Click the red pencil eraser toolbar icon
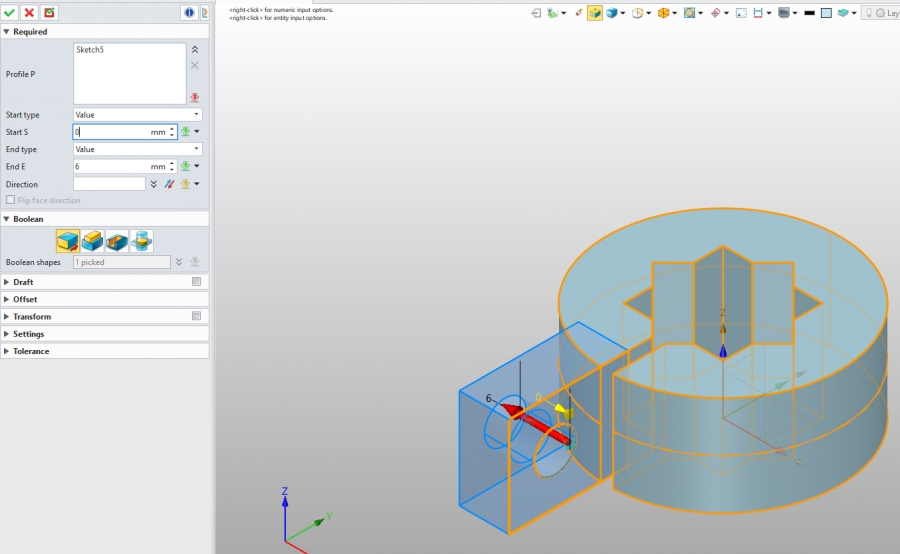This screenshot has height=554, width=900. coord(579,13)
